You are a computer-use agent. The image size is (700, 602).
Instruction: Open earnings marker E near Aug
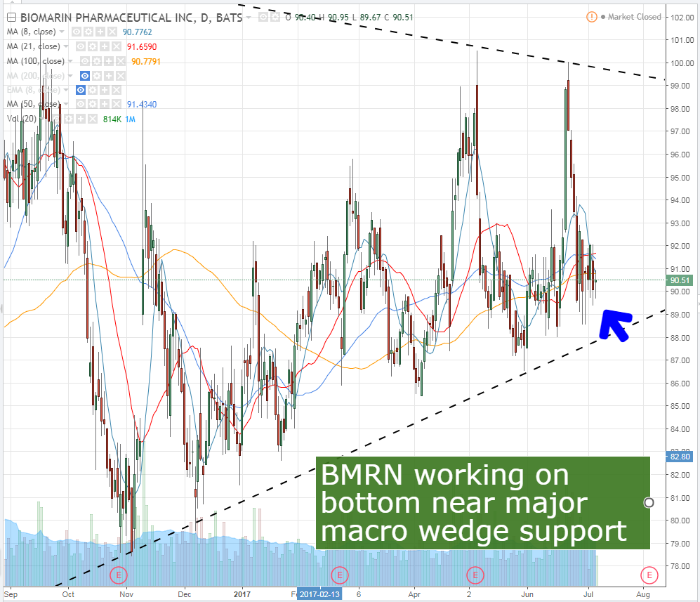tap(649, 575)
